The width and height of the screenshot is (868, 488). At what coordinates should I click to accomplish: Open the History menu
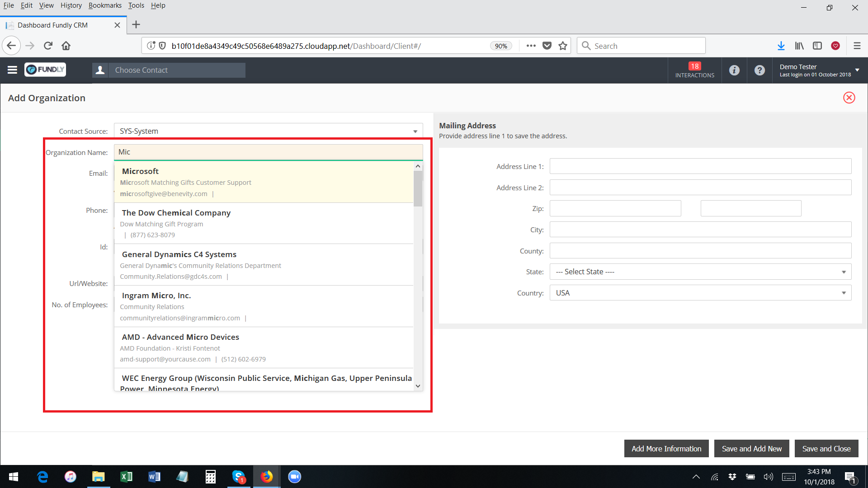click(x=71, y=5)
